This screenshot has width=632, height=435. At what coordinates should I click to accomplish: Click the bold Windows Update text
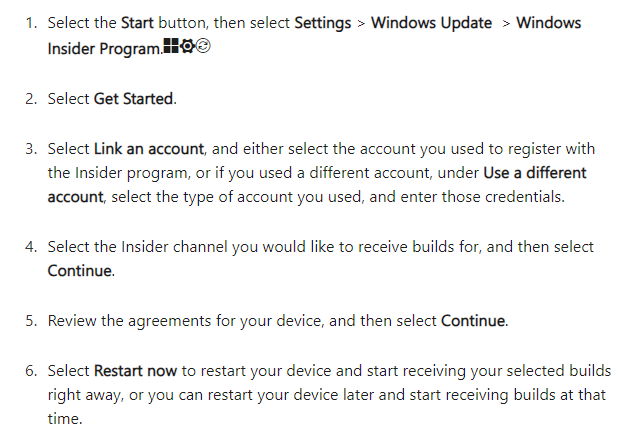tap(431, 23)
